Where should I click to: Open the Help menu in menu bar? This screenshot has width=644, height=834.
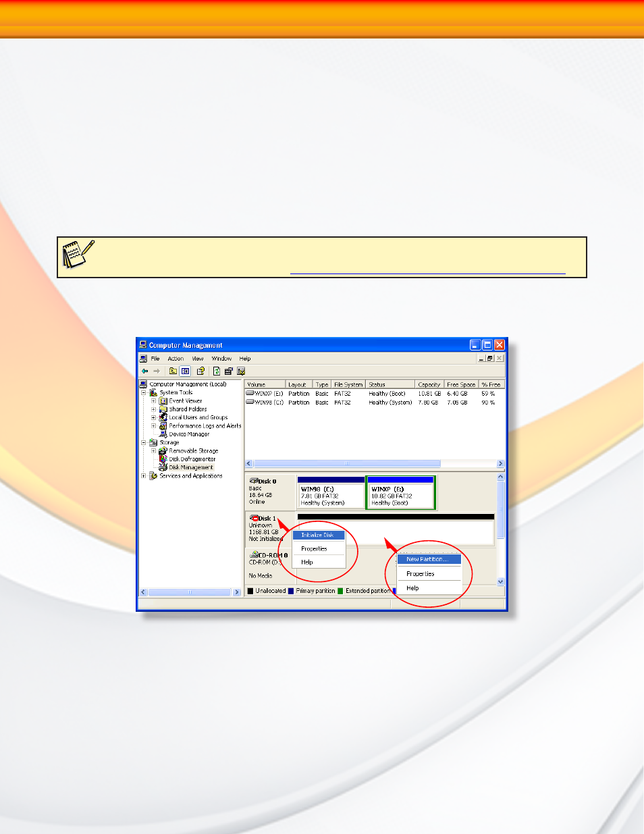(245, 359)
